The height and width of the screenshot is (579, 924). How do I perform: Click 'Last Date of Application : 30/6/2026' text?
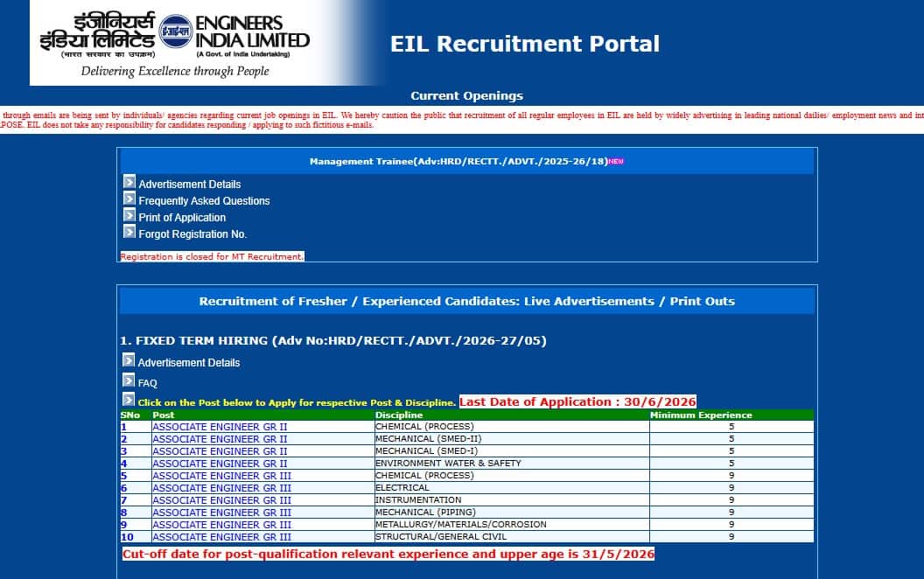(x=577, y=401)
